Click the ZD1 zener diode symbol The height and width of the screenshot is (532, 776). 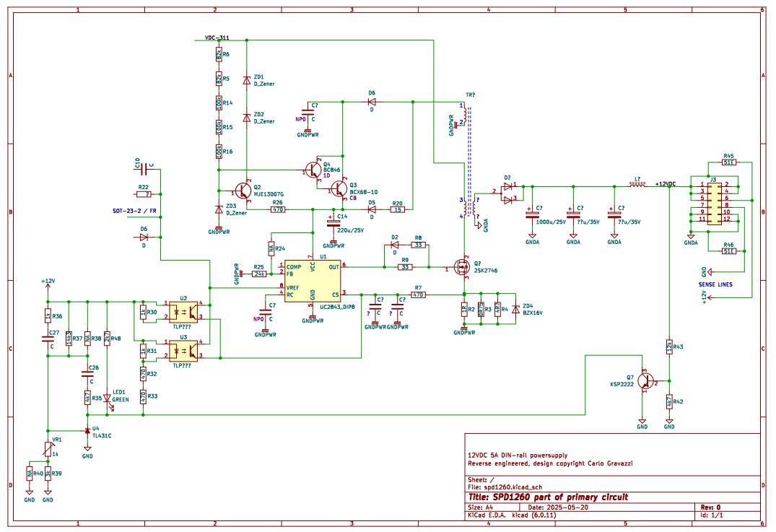pyautogui.click(x=246, y=80)
